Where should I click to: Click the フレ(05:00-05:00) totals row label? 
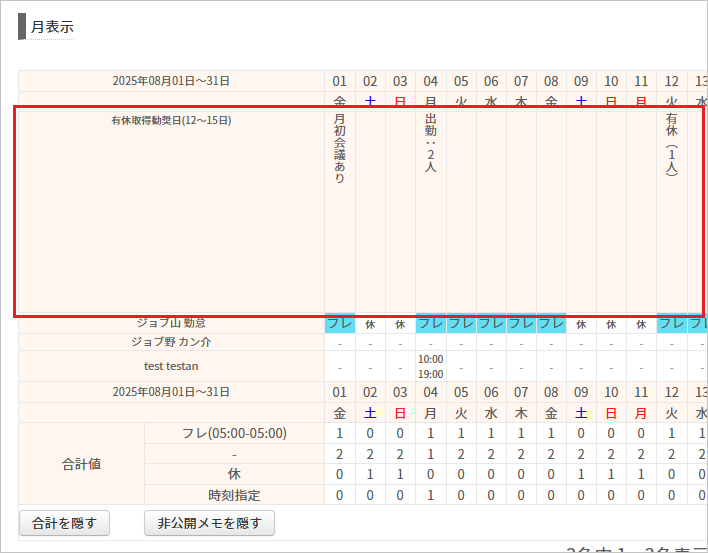click(x=234, y=433)
